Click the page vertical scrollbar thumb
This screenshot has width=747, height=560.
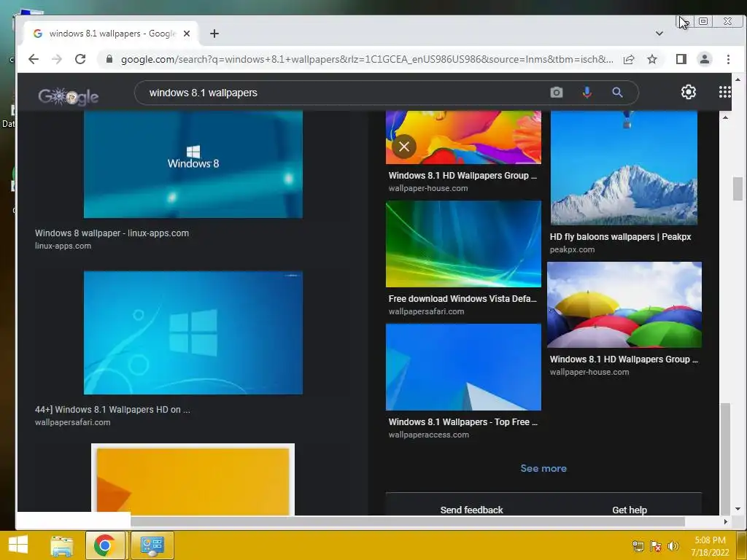(738, 189)
